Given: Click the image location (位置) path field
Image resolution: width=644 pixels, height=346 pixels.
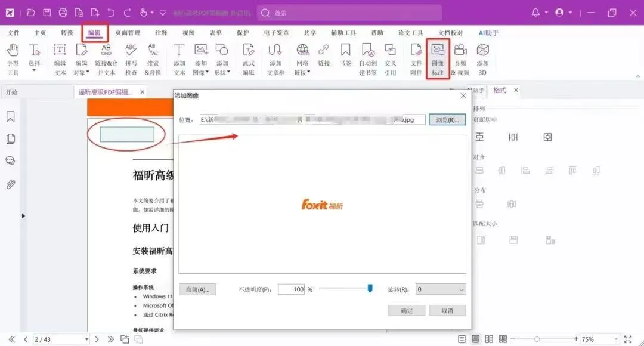Looking at the screenshot, I should [x=312, y=119].
